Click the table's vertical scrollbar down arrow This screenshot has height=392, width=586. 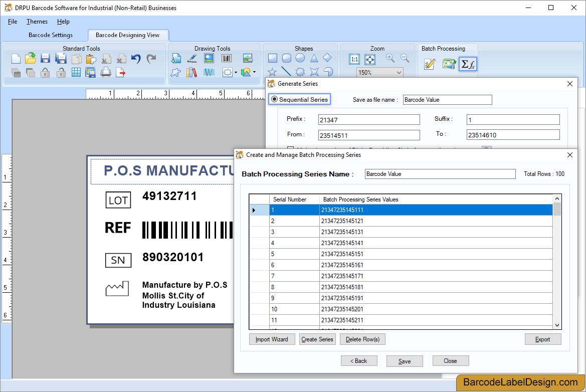pos(557,325)
